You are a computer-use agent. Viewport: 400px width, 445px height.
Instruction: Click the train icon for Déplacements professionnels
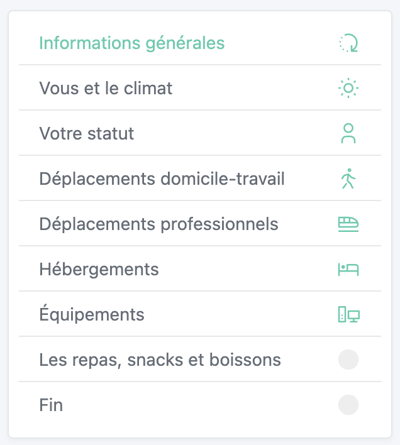click(348, 224)
